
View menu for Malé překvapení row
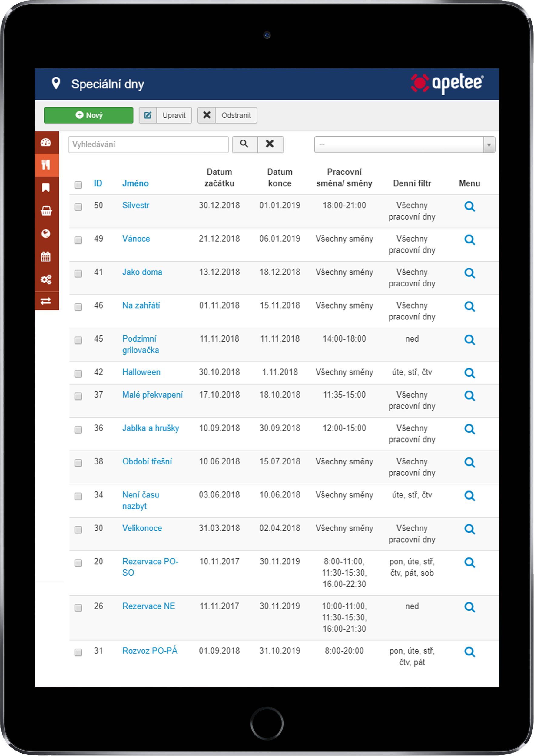(x=469, y=396)
